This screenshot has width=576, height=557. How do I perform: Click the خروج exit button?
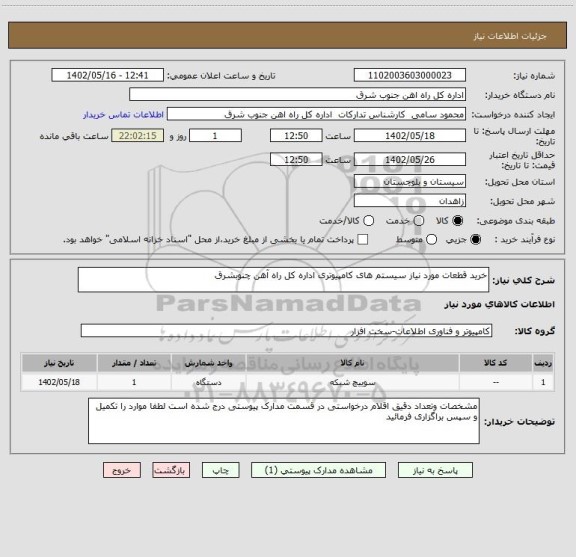[x=122, y=470]
